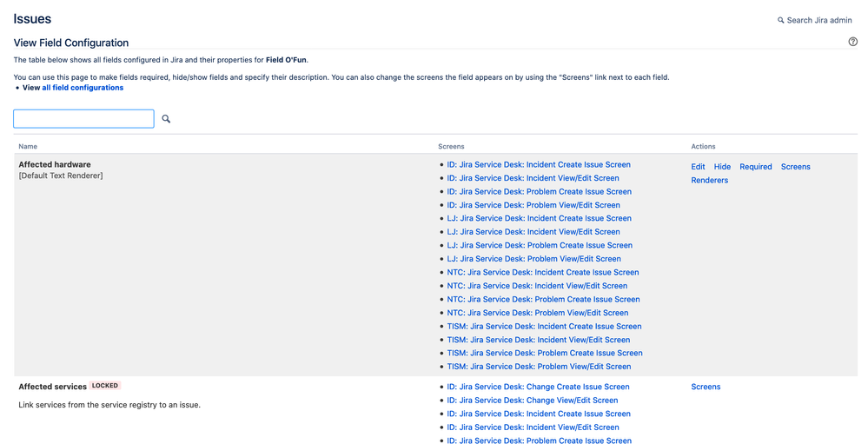
Task: Click the Default Text Renderer label
Action: [x=61, y=176]
